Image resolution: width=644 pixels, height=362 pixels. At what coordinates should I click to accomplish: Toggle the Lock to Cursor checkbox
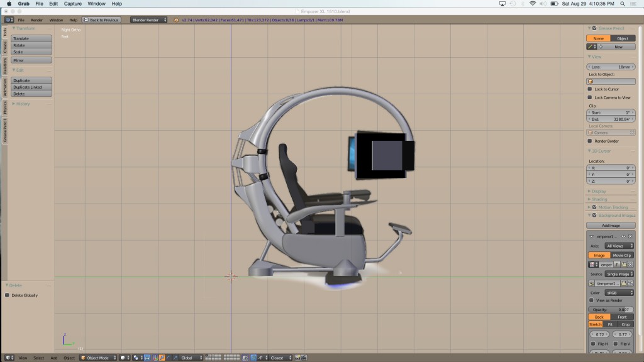(x=590, y=89)
